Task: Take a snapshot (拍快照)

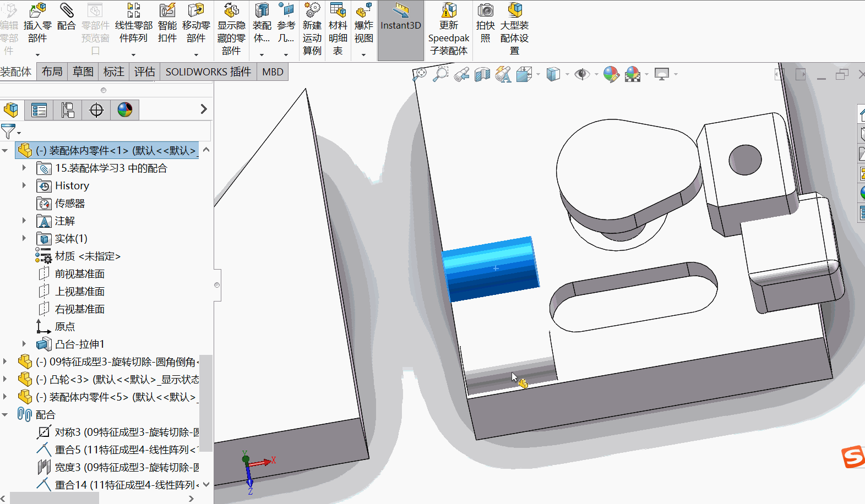Action: pos(485,23)
